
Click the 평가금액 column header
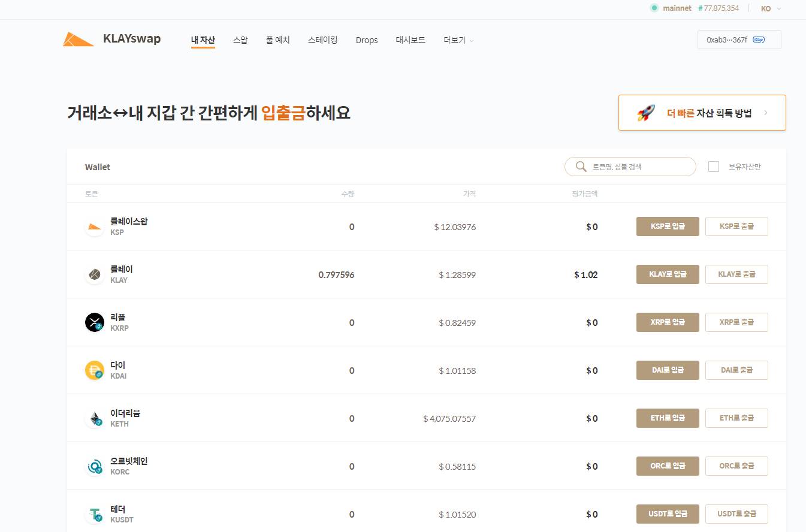click(x=584, y=194)
